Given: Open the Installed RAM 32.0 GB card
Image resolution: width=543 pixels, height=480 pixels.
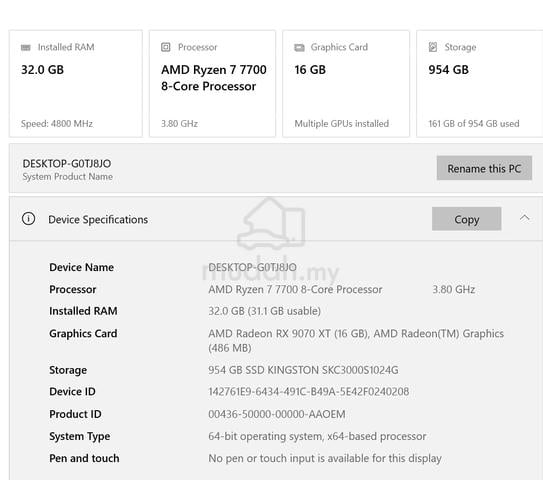Looking at the screenshot, I should (76, 84).
